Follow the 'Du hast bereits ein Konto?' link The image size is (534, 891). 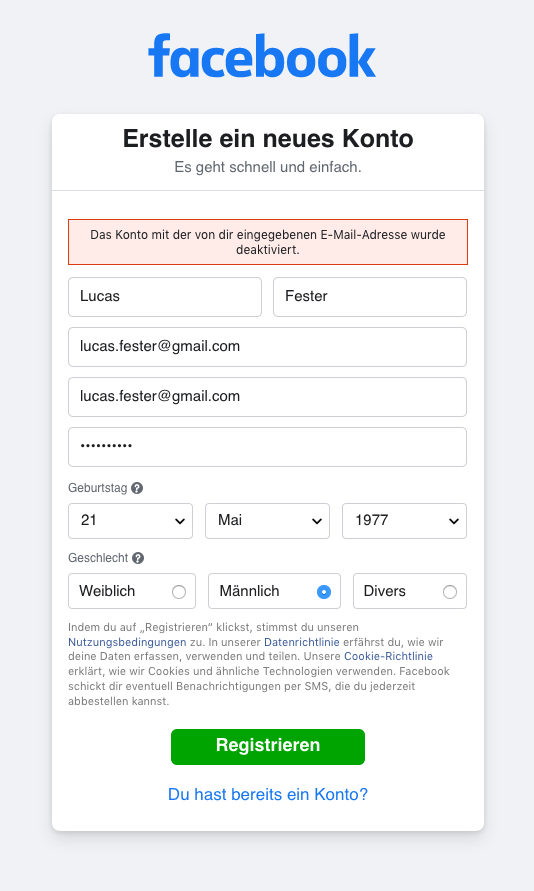point(268,794)
